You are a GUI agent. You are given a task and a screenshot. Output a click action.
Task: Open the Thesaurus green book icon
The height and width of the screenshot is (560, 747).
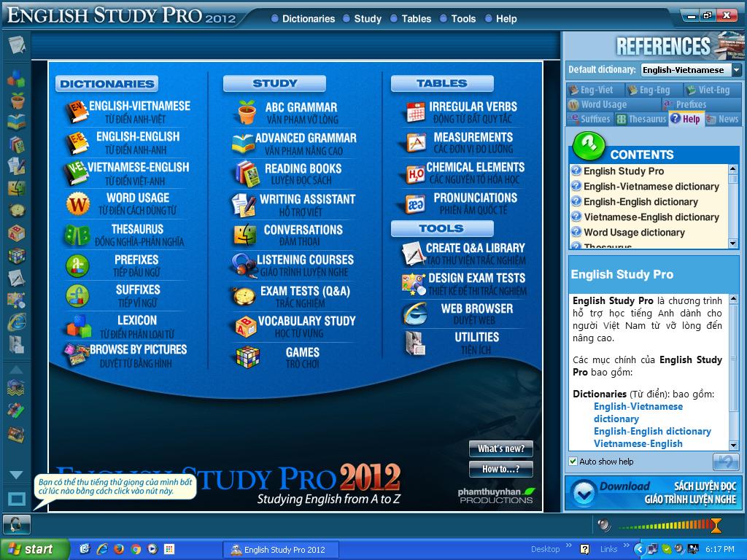(x=77, y=236)
